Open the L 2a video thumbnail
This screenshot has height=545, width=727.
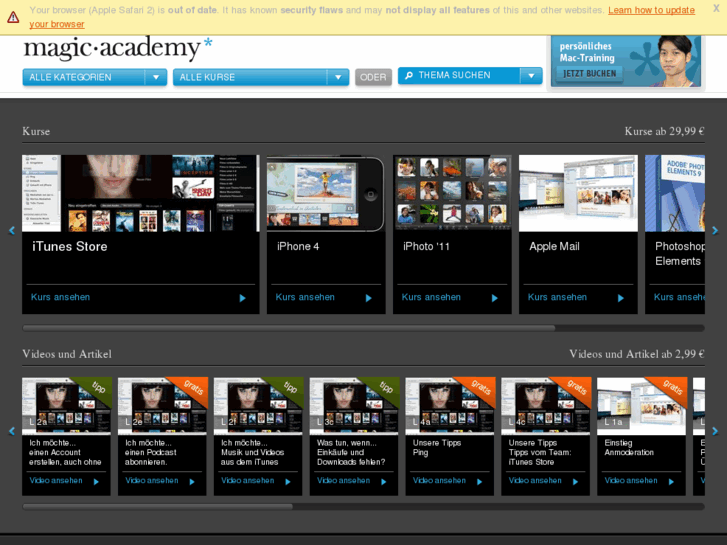tap(67, 406)
